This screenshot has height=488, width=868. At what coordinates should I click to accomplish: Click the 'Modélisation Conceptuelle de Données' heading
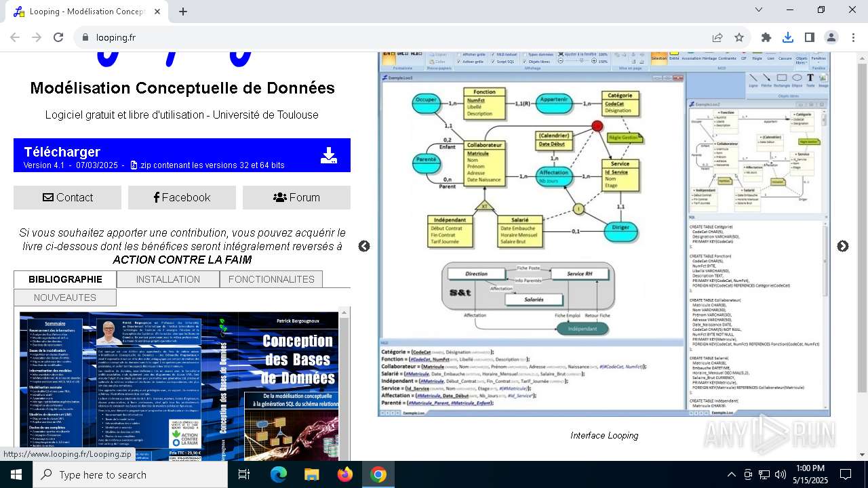tap(182, 88)
